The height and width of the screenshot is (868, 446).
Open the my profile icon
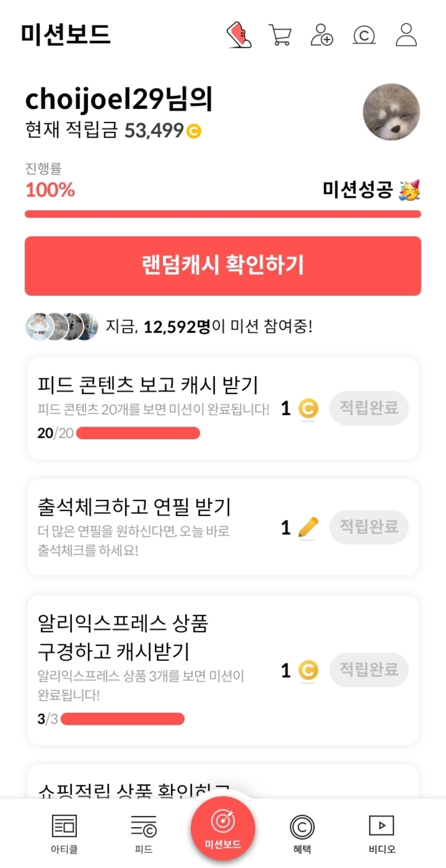(x=406, y=35)
